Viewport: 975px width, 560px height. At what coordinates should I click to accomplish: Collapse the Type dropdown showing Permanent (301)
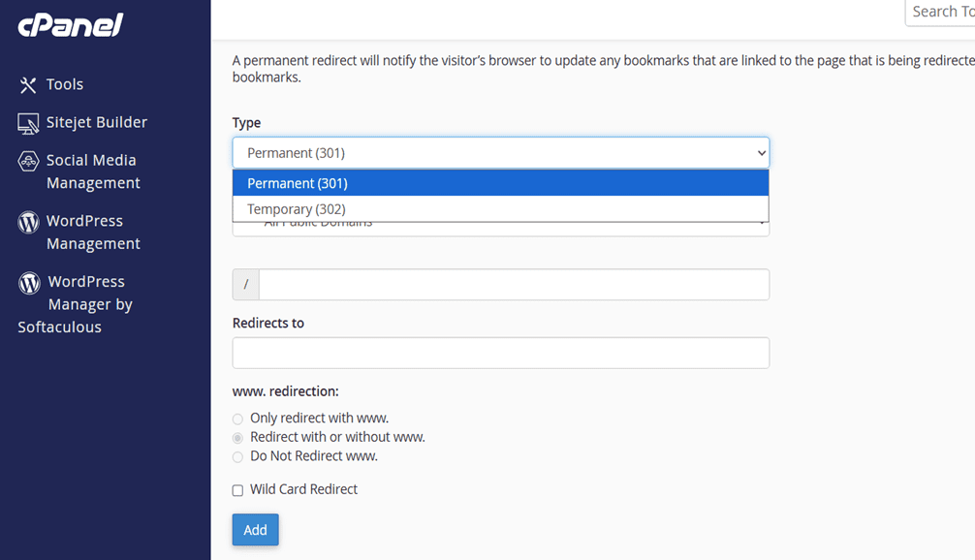click(500, 153)
